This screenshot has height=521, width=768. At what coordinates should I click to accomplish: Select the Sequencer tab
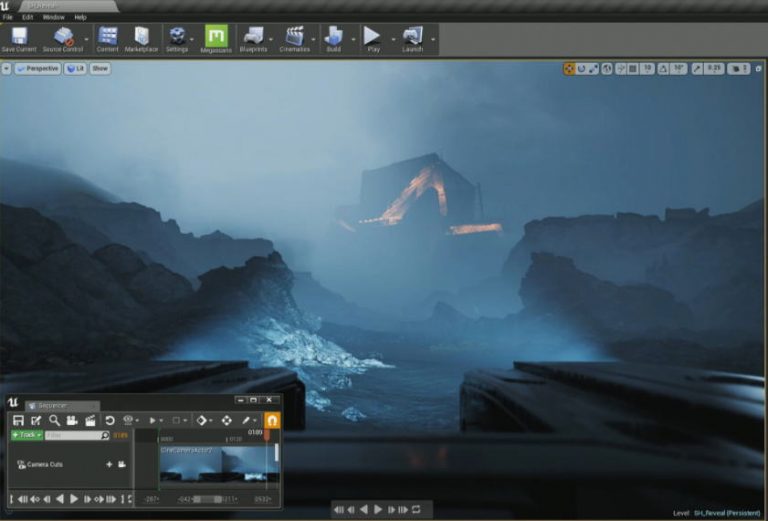pos(62,405)
